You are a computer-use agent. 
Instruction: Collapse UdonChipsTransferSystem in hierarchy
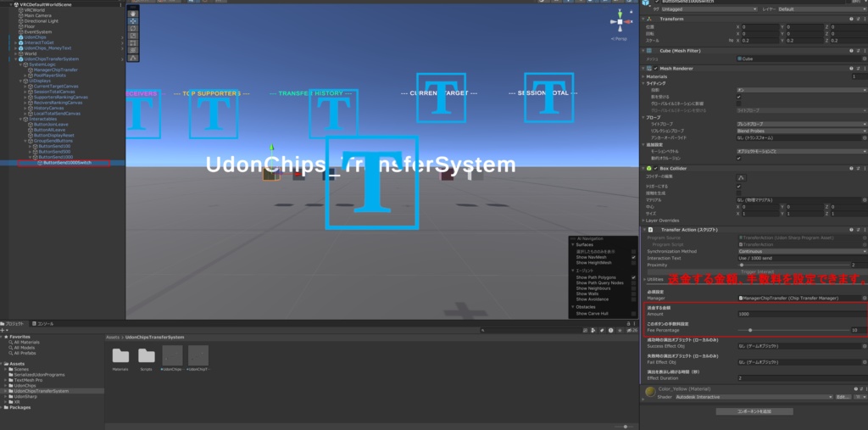pos(15,59)
